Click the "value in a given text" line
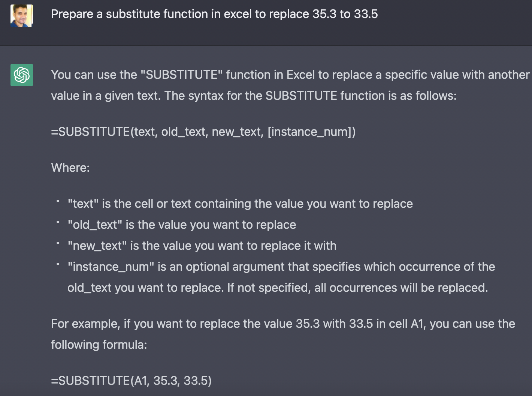Viewport: 532px width, 396px height. pos(254,96)
